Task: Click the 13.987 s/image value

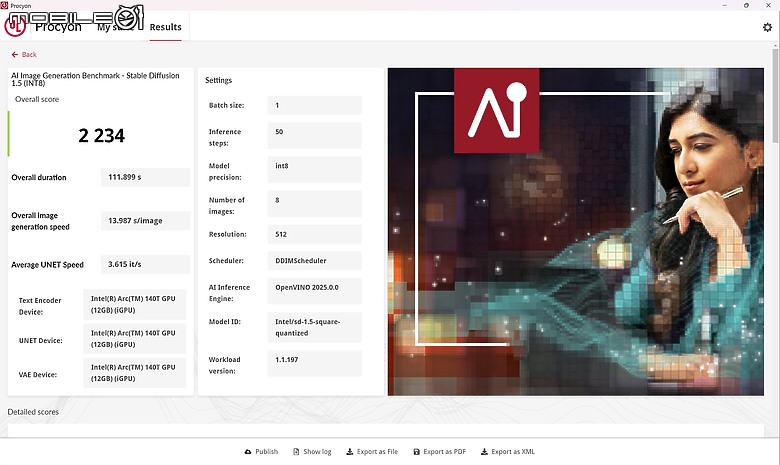Action: pyautogui.click(x=145, y=221)
